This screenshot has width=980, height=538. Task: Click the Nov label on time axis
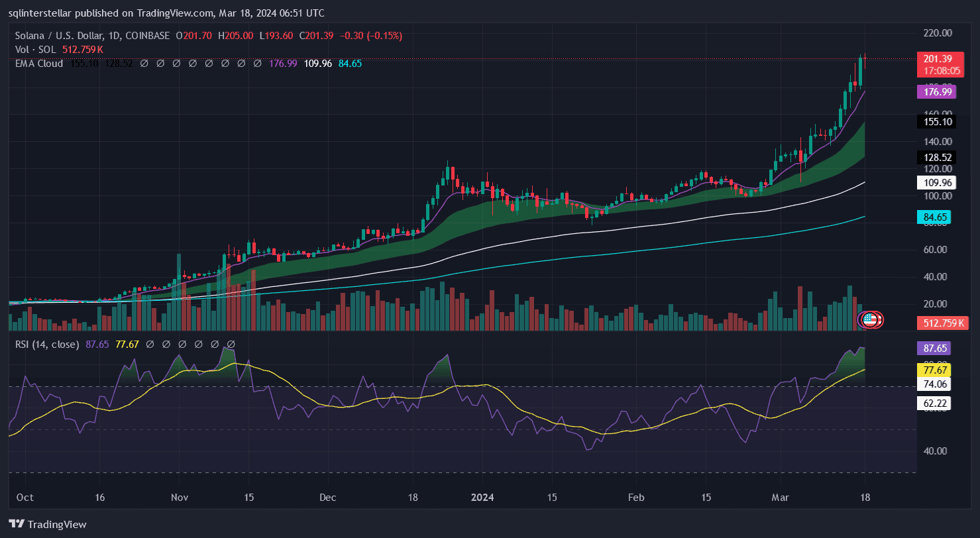coord(179,497)
